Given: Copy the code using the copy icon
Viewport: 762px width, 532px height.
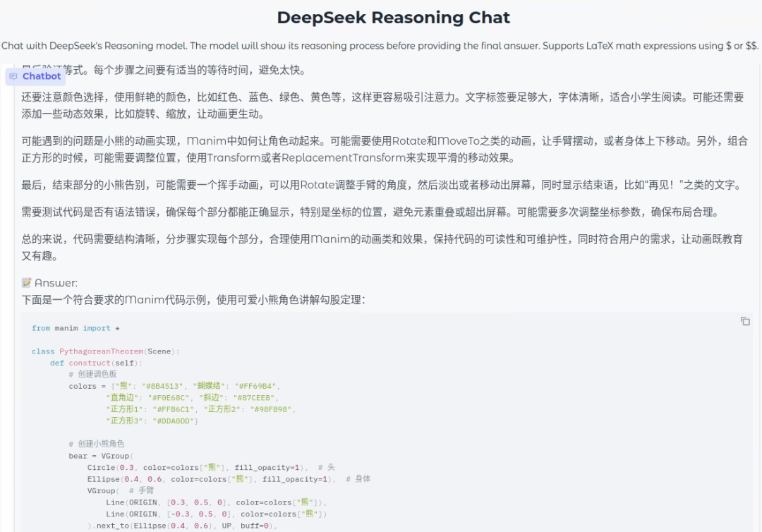Looking at the screenshot, I should (745, 321).
